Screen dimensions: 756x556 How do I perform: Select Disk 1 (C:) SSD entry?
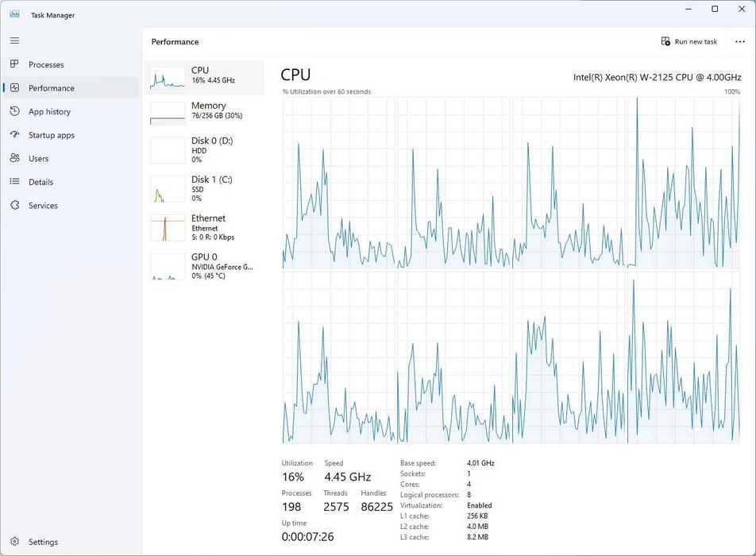coord(204,188)
